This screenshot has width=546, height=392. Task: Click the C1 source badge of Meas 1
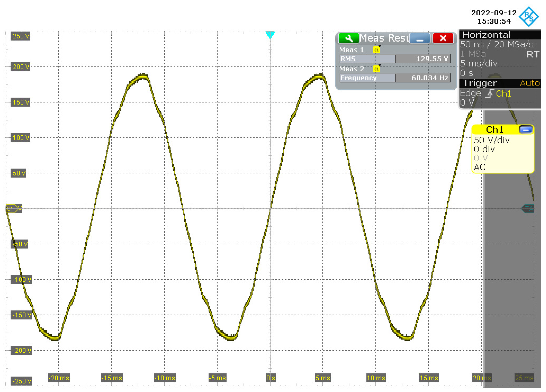coord(377,50)
